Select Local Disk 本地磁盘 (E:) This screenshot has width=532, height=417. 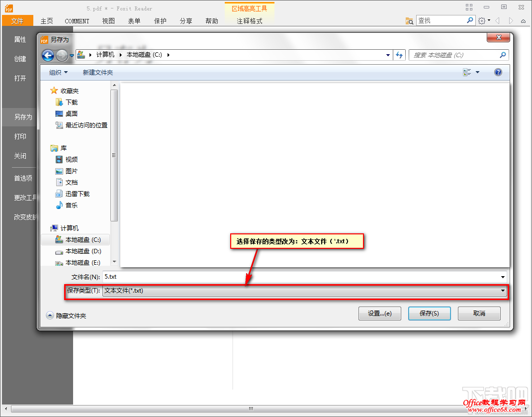(x=79, y=263)
